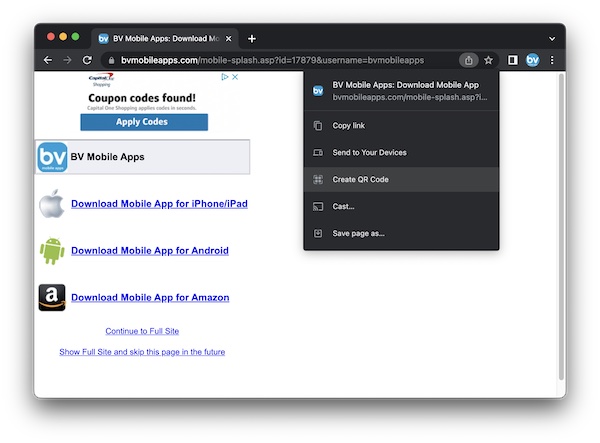The height and width of the screenshot is (443, 600).
Task: Click the copy icon beside Copy link
Action: (318, 125)
